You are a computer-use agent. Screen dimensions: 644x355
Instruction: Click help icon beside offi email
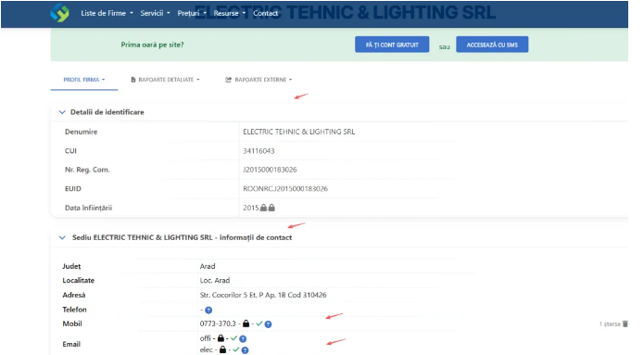pyautogui.click(x=243, y=339)
